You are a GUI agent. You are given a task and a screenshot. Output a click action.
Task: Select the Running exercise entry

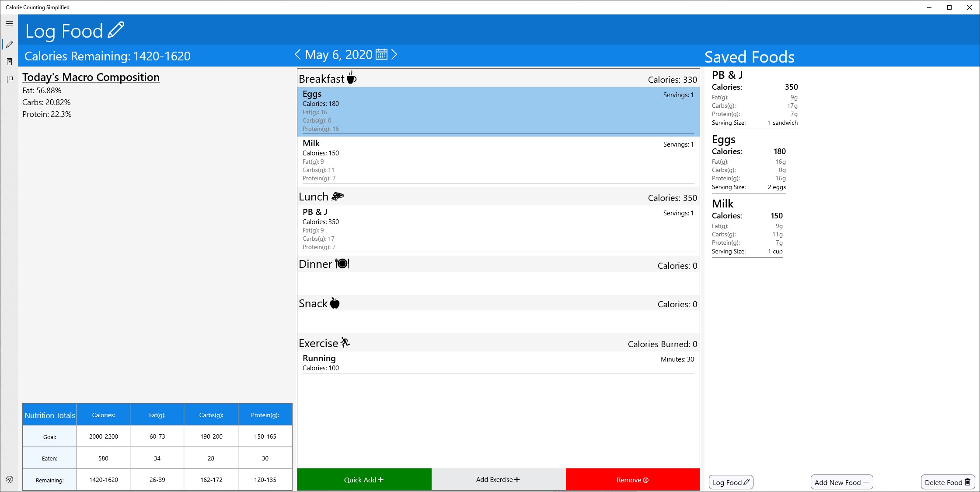tap(498, 363)
